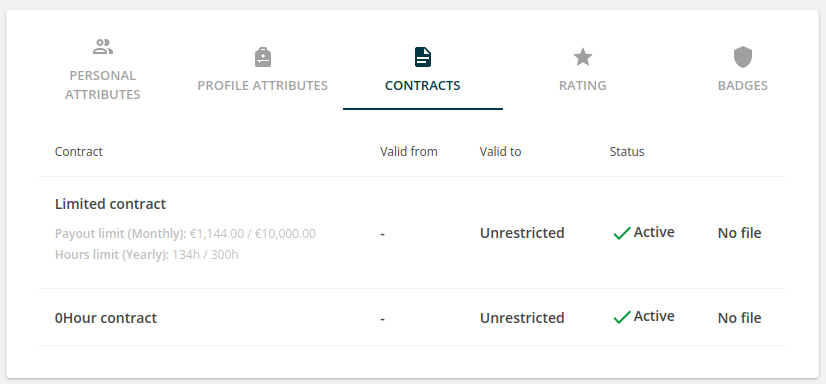Select the Contracts tab label
This screenshot has width=826, height=384.
pyautogui.click(x=422, y=85)
